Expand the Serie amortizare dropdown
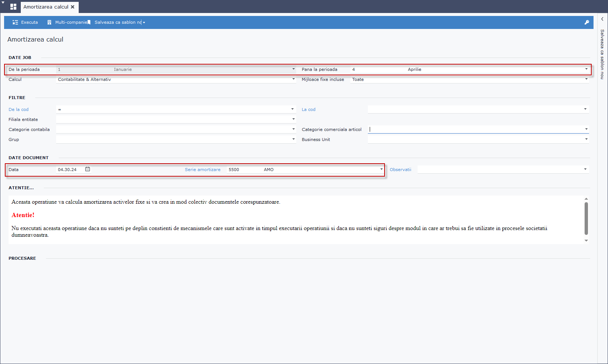 coord(381,169)
